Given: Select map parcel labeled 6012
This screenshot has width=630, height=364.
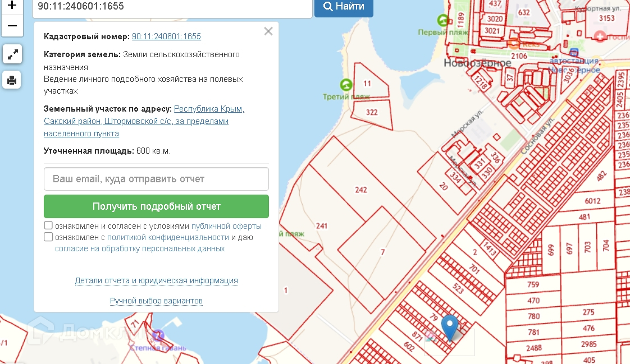Looking at the screenshot, I should click(x=592, y=201).
